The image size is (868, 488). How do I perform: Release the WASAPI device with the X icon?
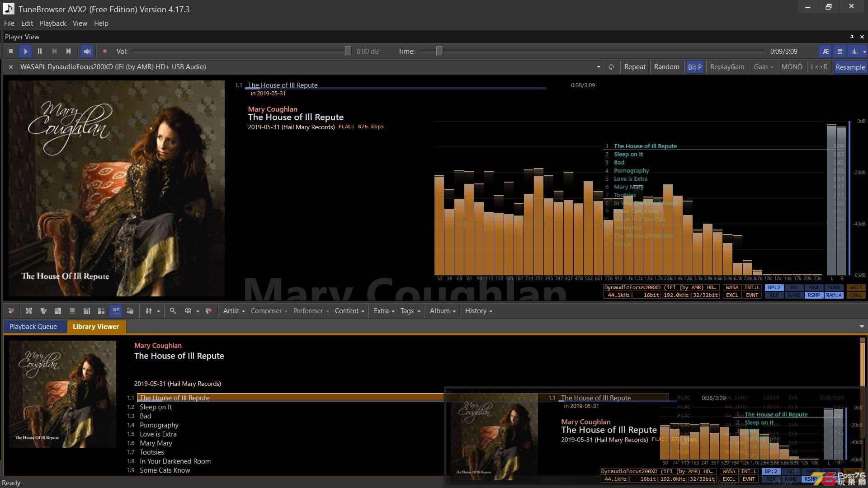click(11, 67)
